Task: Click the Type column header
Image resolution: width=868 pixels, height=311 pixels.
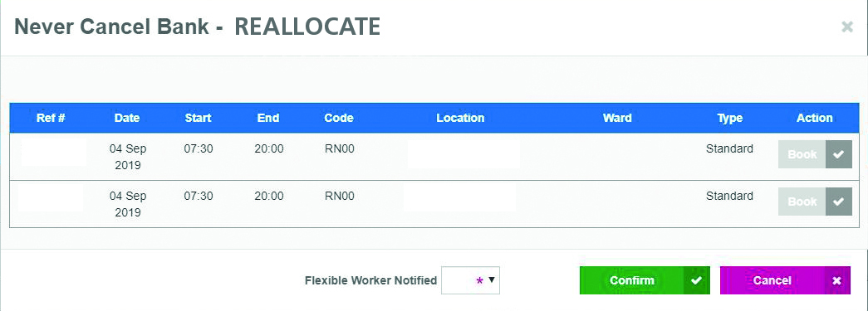Action: (730, 118)
